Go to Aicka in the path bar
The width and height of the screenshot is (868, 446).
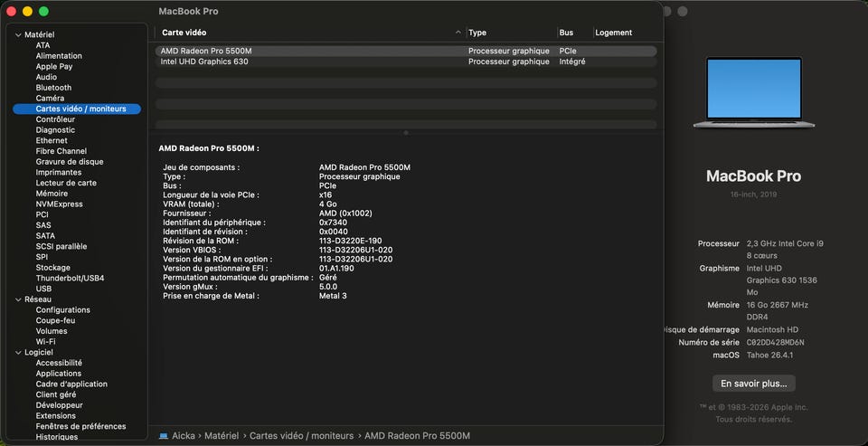(x=184, y=436)
